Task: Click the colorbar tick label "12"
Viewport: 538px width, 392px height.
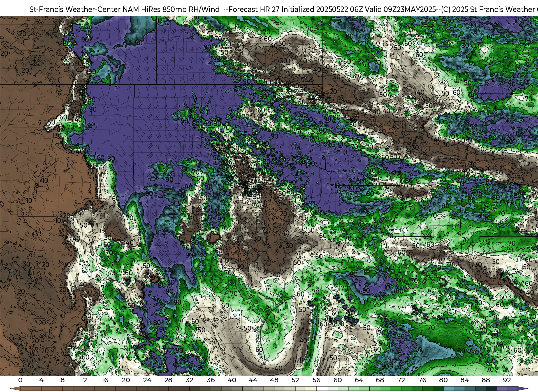Action: (84, 380)
